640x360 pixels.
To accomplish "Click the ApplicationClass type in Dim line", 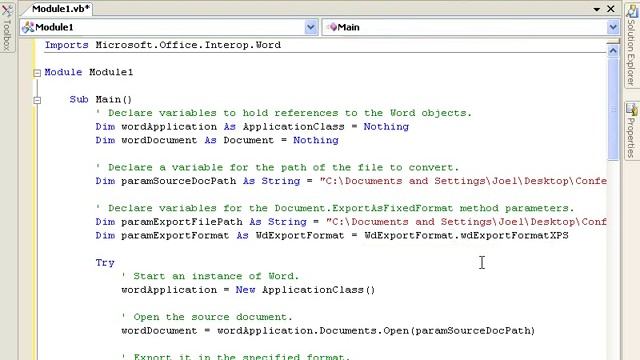I will coord(293,127).
